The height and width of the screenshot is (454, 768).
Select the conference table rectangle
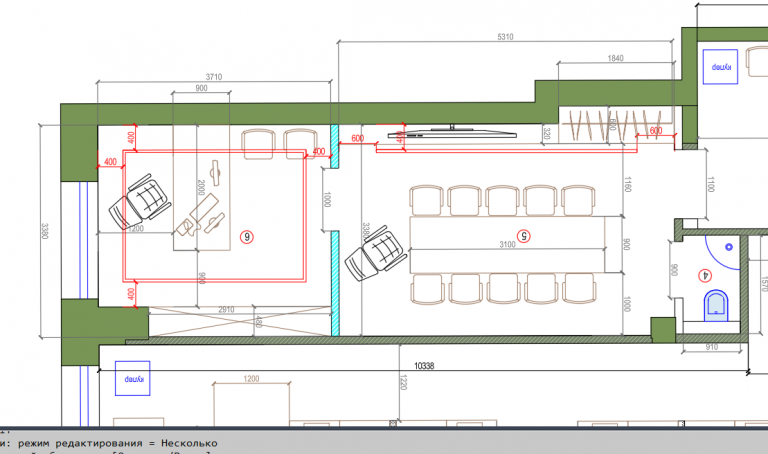pos(507,245)
